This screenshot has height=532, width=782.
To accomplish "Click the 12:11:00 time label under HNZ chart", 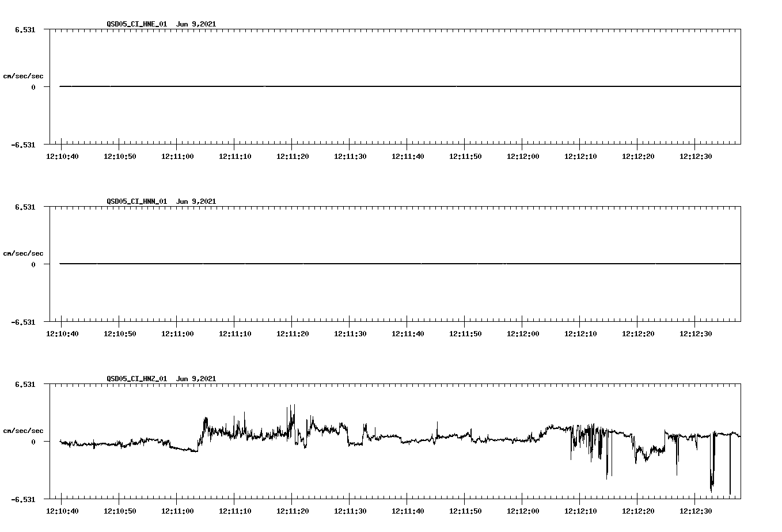I will (177, 511).
